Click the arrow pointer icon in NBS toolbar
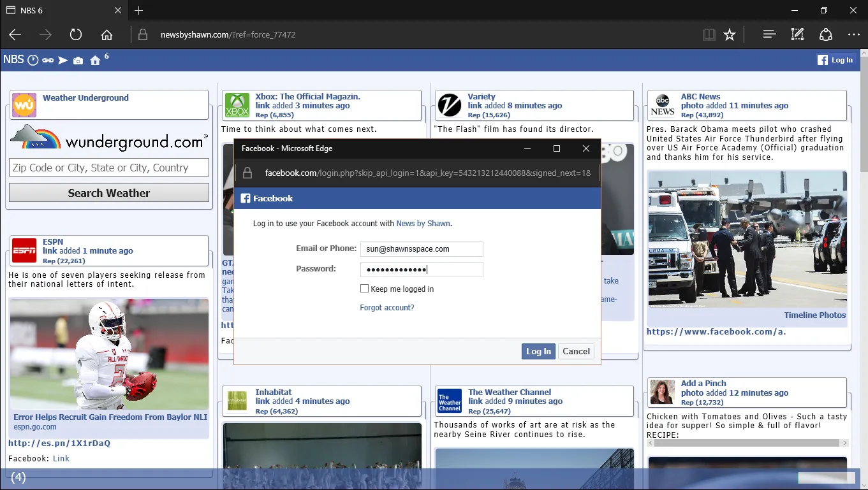The height and width of the screenshot is (490, 868). coord(63,61)
